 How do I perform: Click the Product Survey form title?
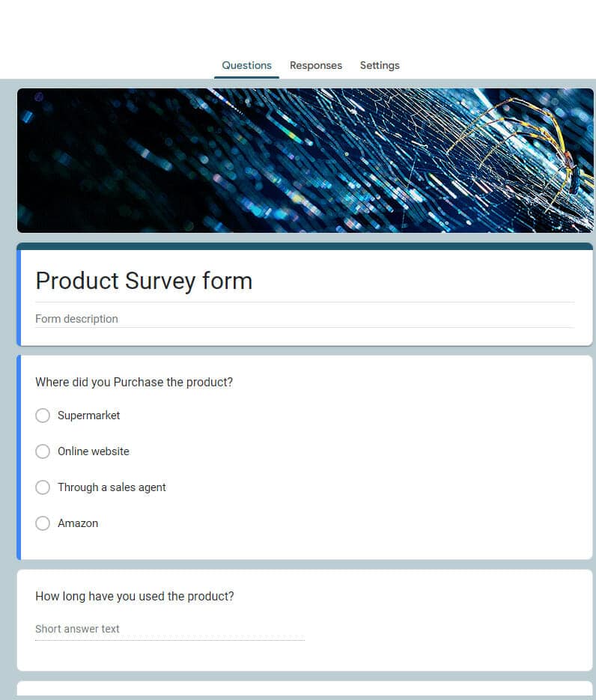point(144,281)
